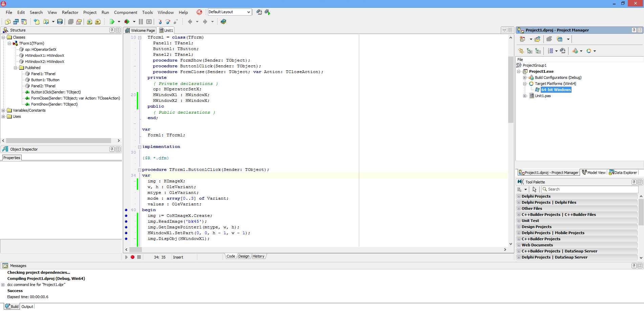Click the Step Over debugger icon
The width and height of the screenshot is (644, 311).
point(168,22)
